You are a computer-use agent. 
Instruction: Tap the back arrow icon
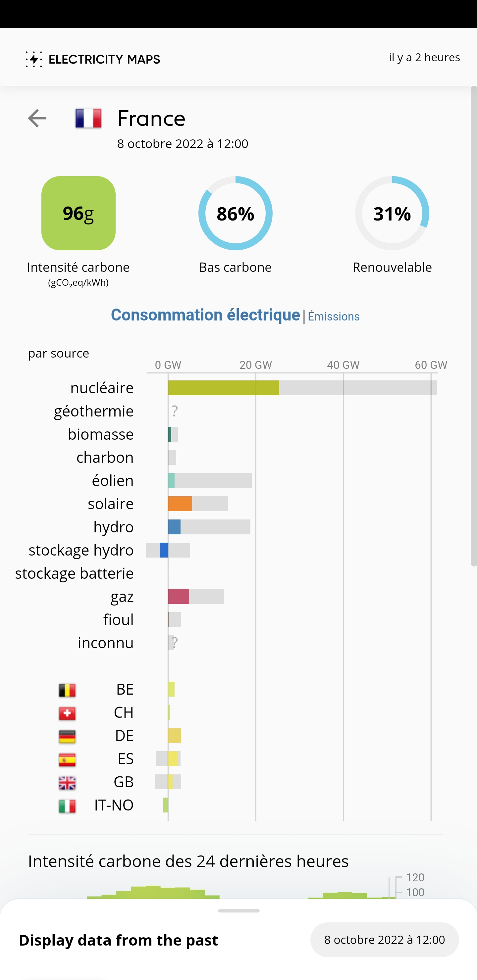(37, 118)
